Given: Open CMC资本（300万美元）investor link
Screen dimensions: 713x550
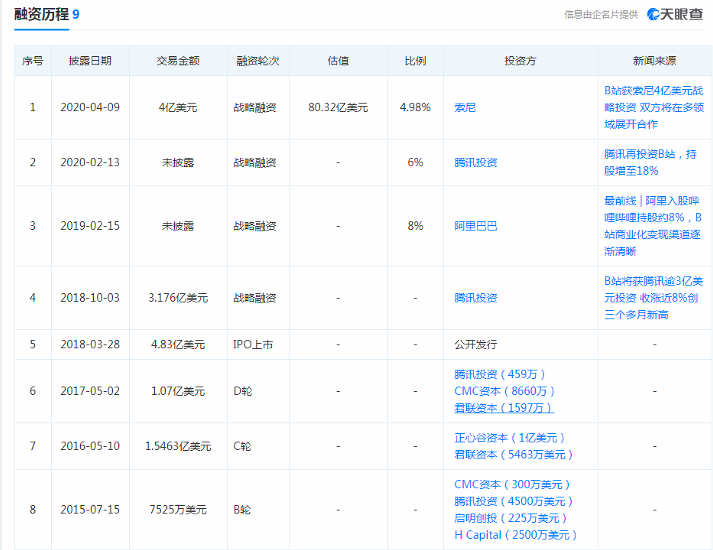Looking at the screenshot, I should (512, 485).
